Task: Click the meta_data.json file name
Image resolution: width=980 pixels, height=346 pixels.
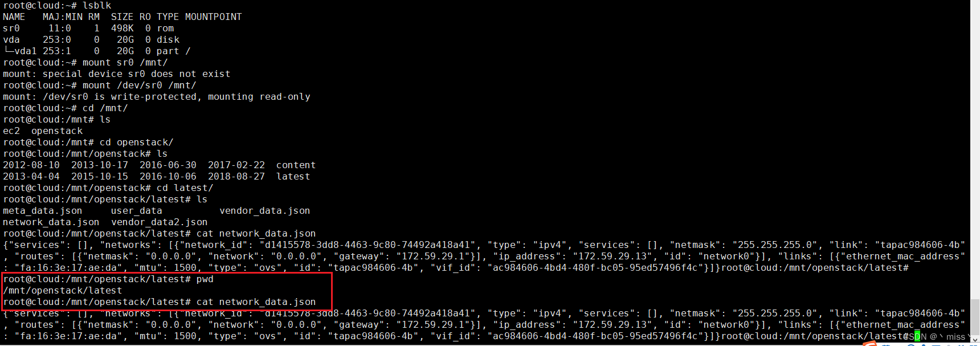Action: pyautogui.click(x=43, y=211)
